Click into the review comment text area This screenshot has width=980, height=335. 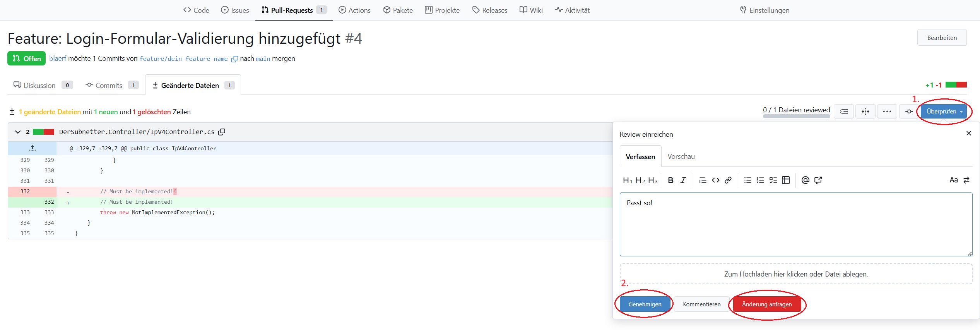coord(795,225)
